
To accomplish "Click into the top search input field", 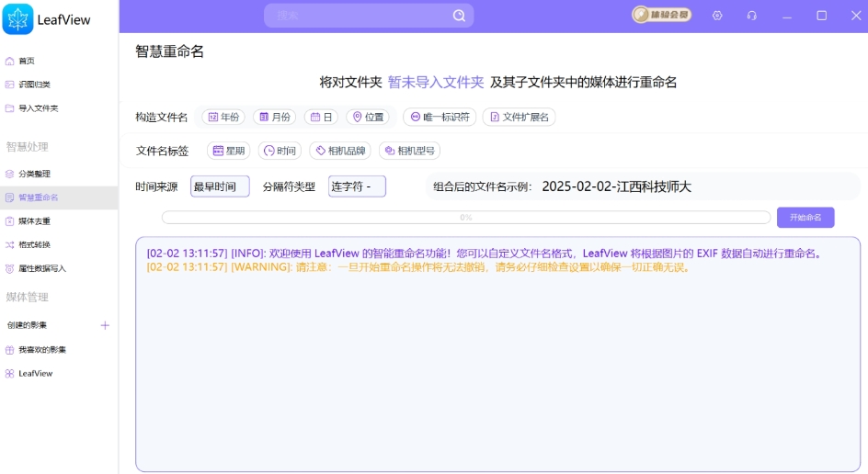I will coord(359,16).
